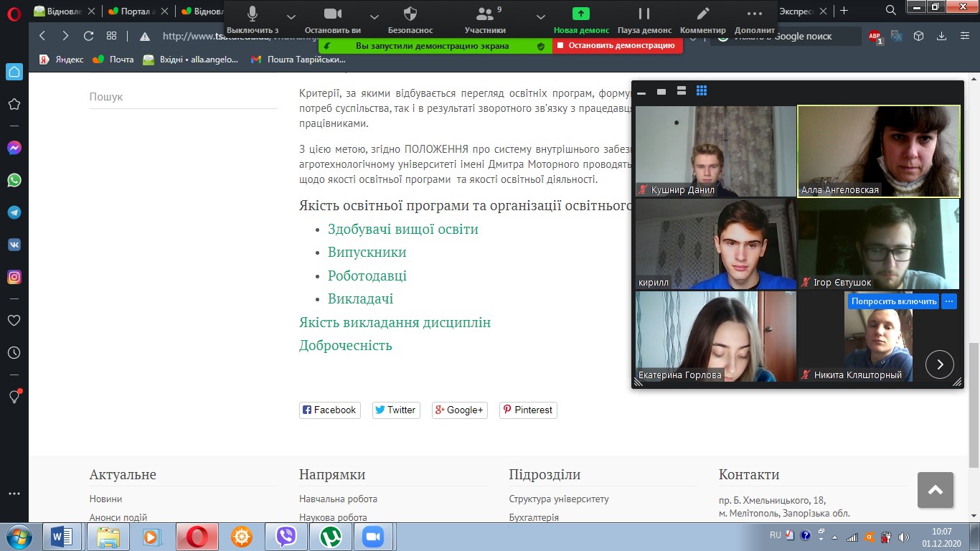Image resolution: width=980 pixels, height=551 pixels.
Task: Open the 'Здобувачі вищої освіти' link
Action: click(402, 230)
